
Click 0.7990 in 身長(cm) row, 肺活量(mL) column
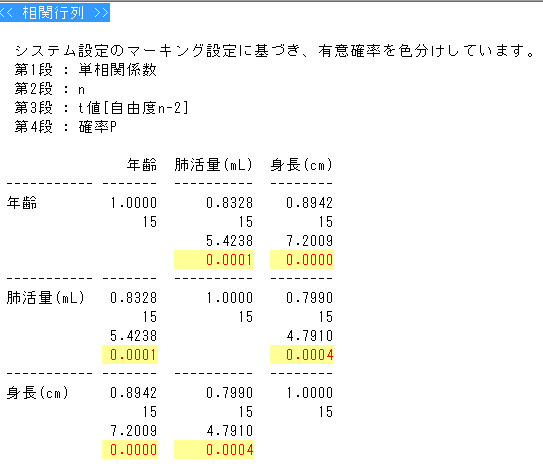tap(230, 393)
